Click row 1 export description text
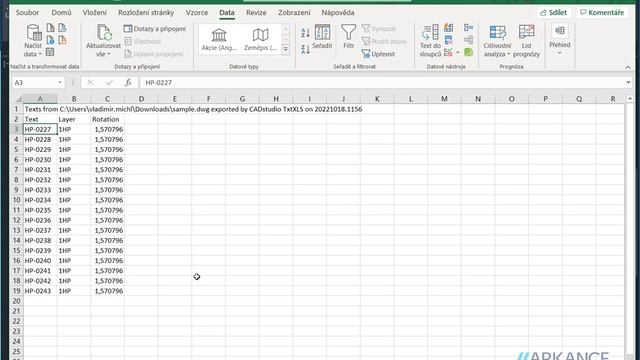This screenshot has width=640, height=360. pyautogui.click(x=193, y=109)
